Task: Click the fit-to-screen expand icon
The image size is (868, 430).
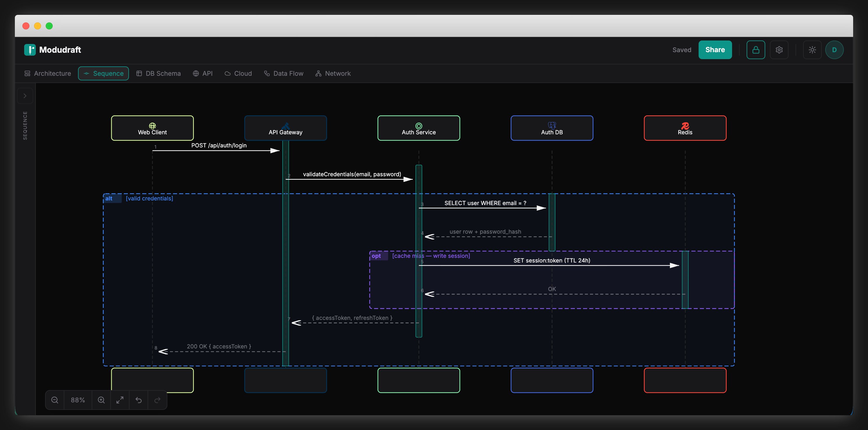Action: pos(120,400)
